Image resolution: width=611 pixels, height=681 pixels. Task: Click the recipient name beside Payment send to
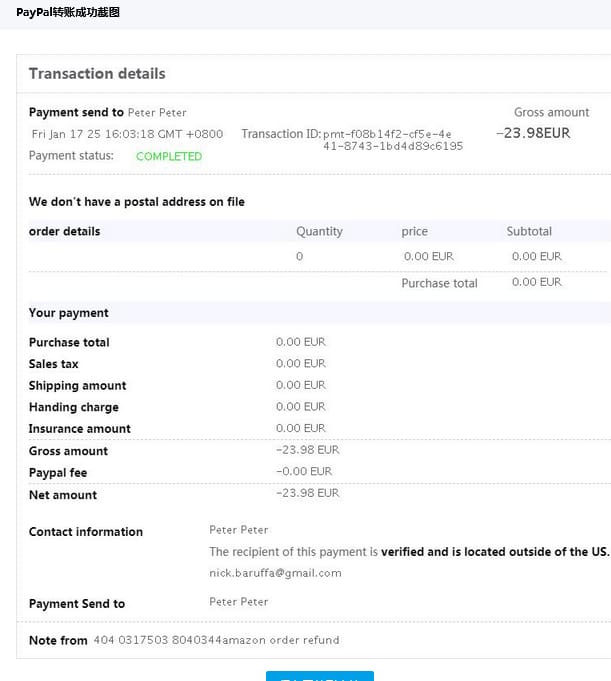tap(157, 112)
